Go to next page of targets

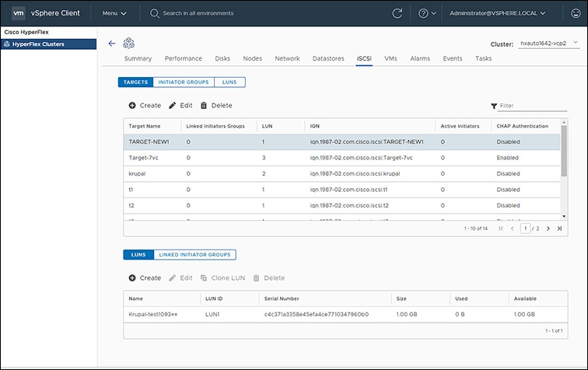[548, 229]
